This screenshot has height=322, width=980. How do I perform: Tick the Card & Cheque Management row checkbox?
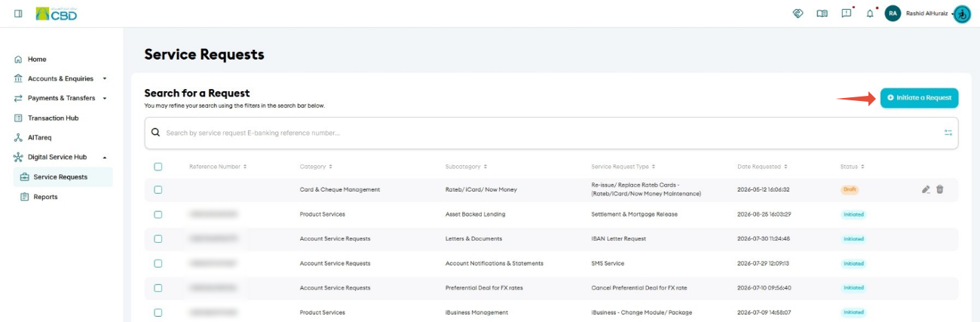tap(158, 189)
